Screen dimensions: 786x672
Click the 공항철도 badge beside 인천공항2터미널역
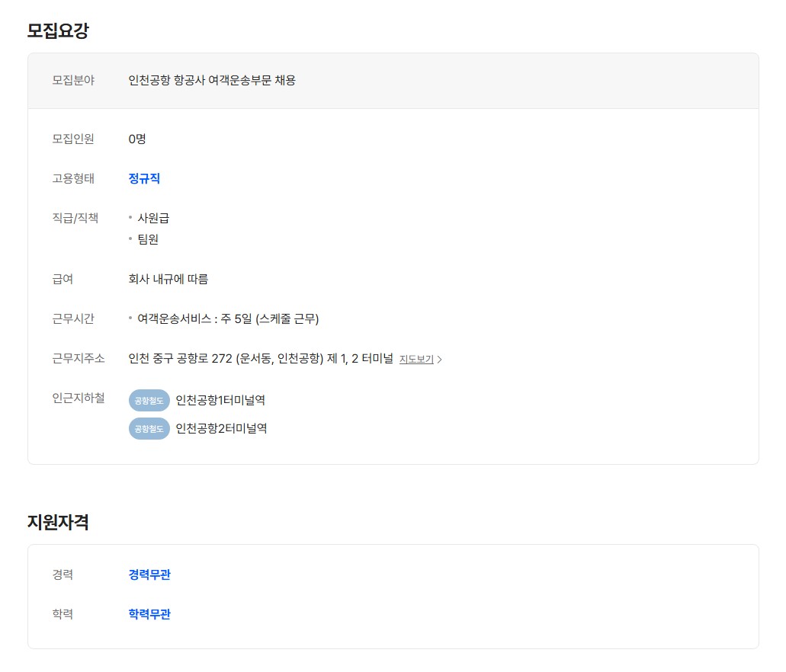tap(149, 429)
